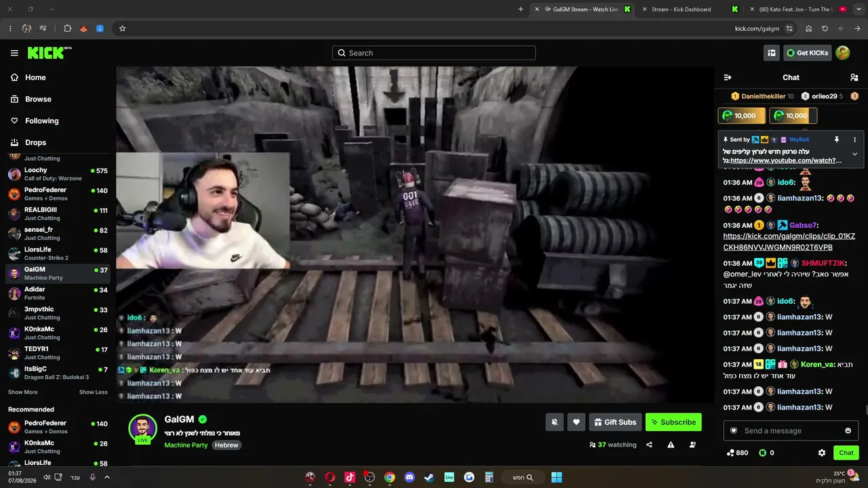Open Steam from the taskbar

tap(429, 477)
